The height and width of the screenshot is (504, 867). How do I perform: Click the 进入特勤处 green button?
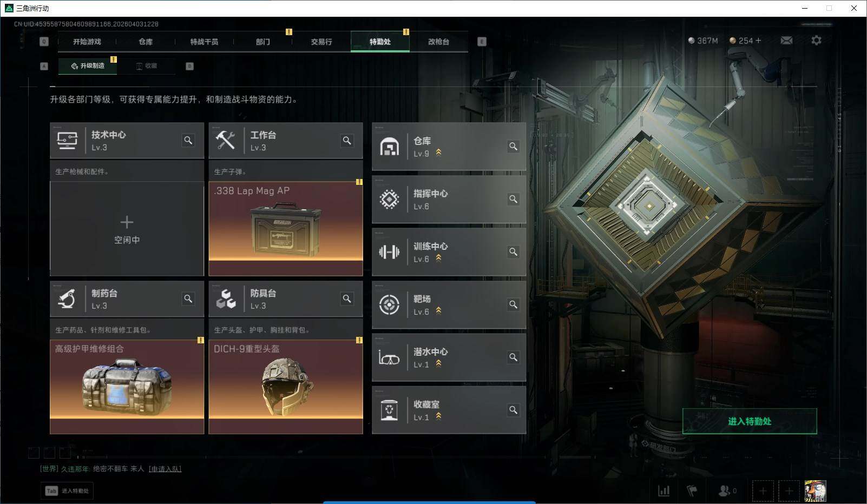pyautogui.click(x=750, y=421)
